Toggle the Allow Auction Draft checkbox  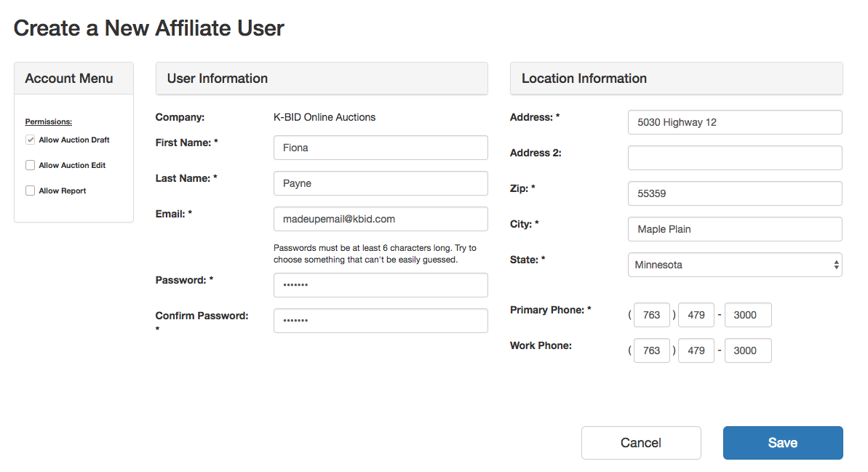pyautogui.click(x=31, y=140)
